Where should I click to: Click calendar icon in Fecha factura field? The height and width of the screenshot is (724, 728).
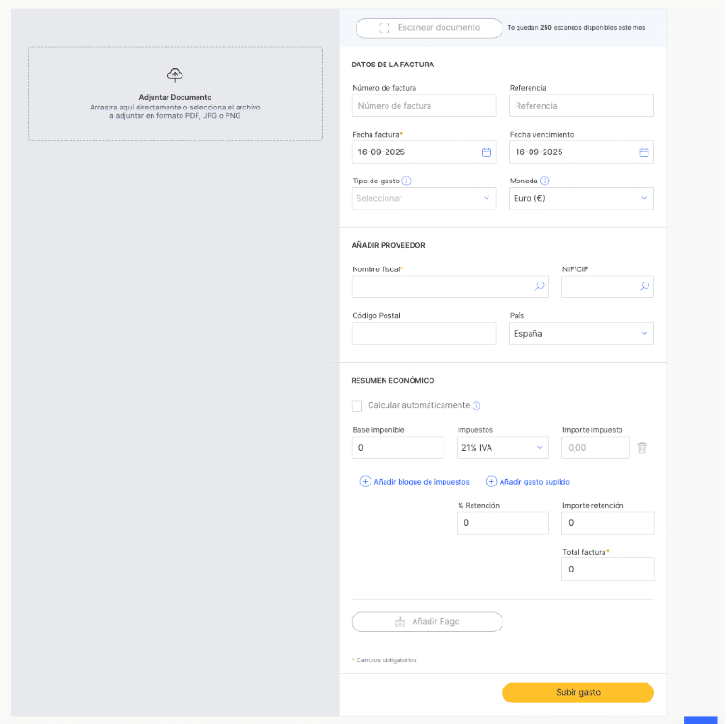[x=486, y=152]
